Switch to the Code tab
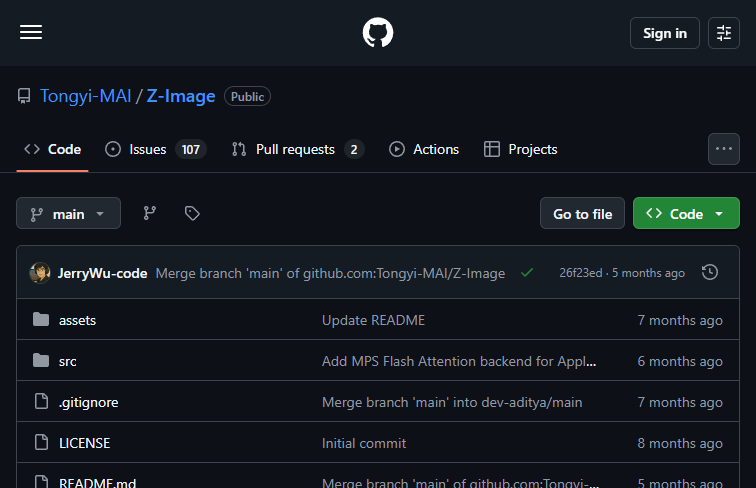Viewport: 756px width, 488px height. pos(53,149)
